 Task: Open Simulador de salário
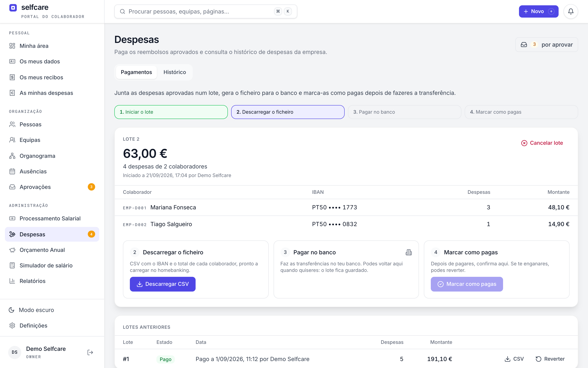pyautogui.click(x=52, y=265)
